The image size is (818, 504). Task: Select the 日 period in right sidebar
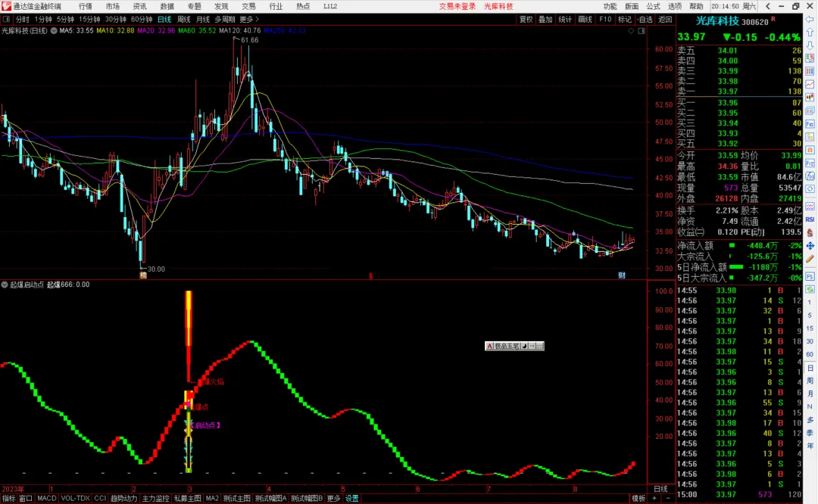pyautogui.click(x=810, y=368)
